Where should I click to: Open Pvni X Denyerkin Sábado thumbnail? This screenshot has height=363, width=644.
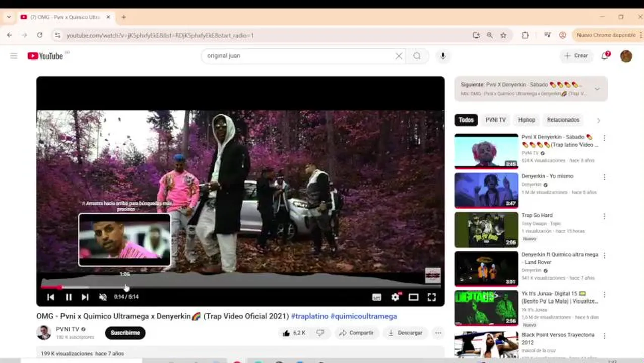pyautogui.click(x=486, y=151)
